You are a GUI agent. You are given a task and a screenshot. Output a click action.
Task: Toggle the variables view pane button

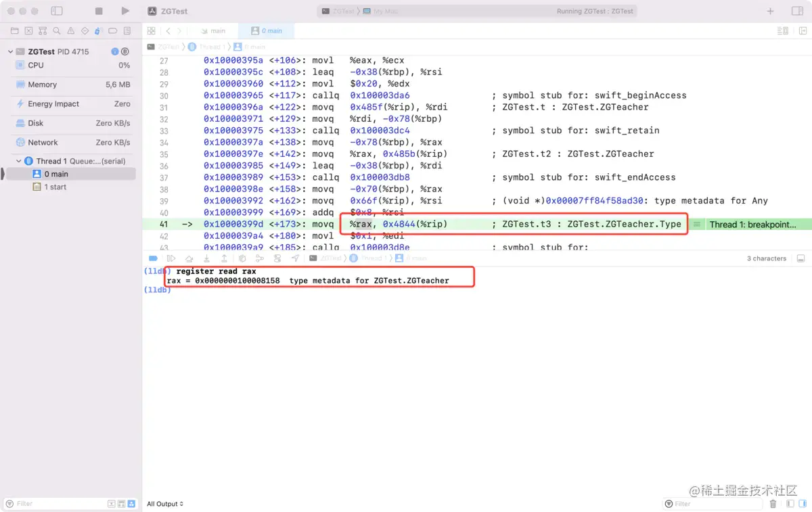[x=789, y=504]
